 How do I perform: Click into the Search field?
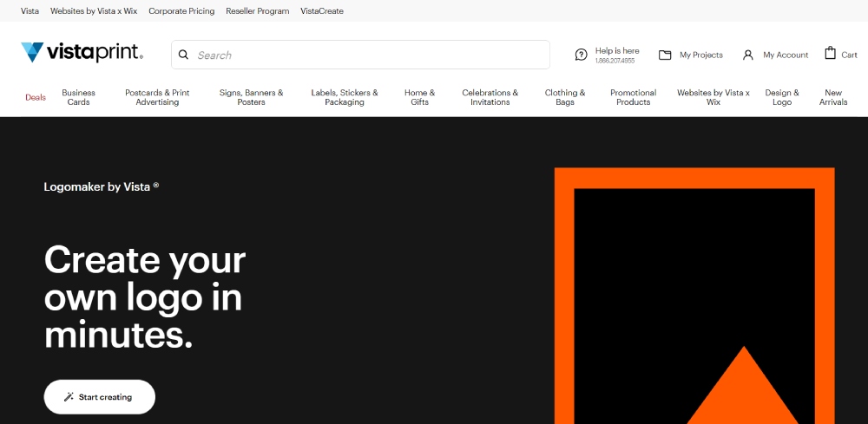click(360, 55)
